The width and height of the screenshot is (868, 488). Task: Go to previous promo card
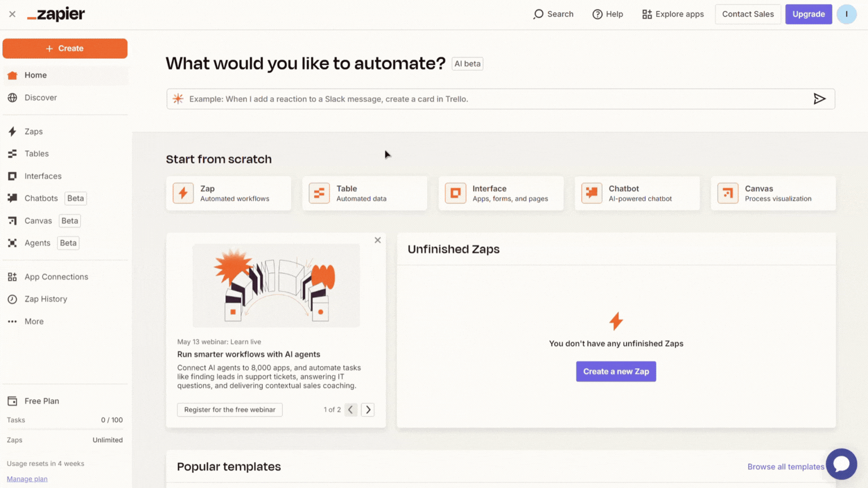click(x=351, y=409)
